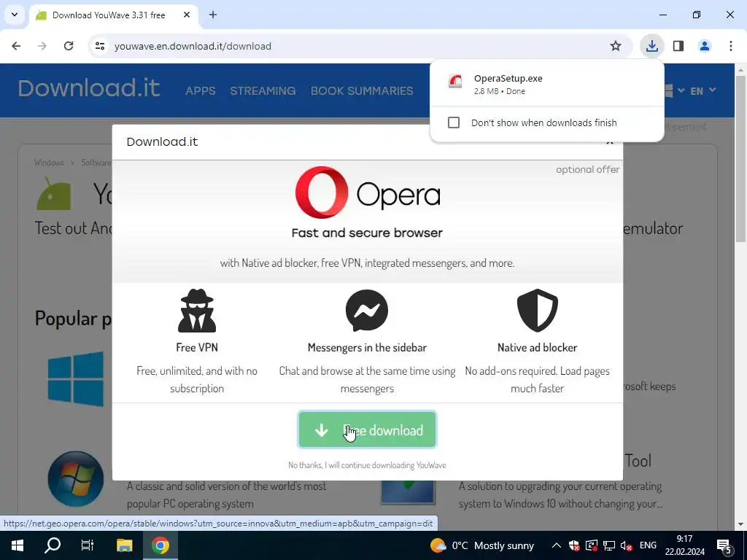Expand the tab search chevron
This screenshot has width=747, height=560.
click(15, 15)
